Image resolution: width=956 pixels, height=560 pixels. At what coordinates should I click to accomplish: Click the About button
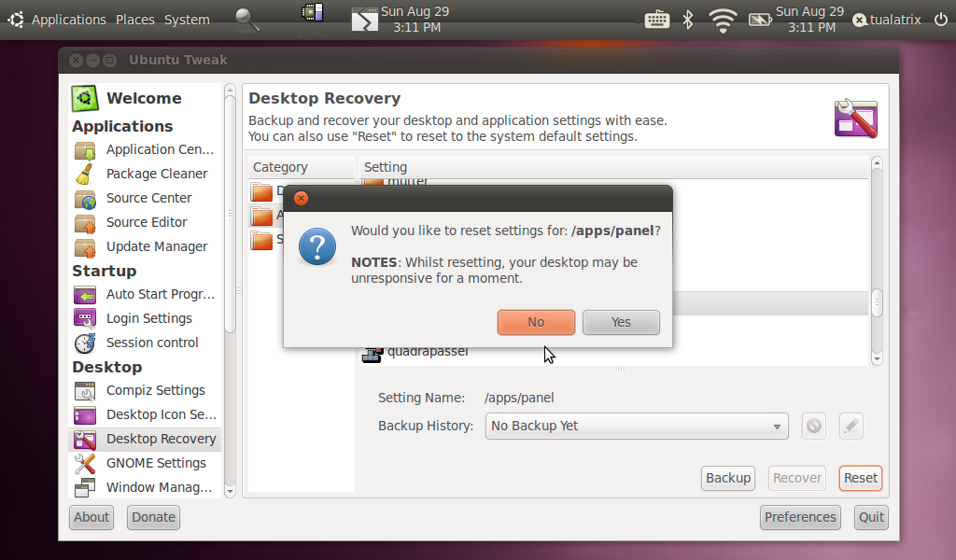[x=91, y=517]
